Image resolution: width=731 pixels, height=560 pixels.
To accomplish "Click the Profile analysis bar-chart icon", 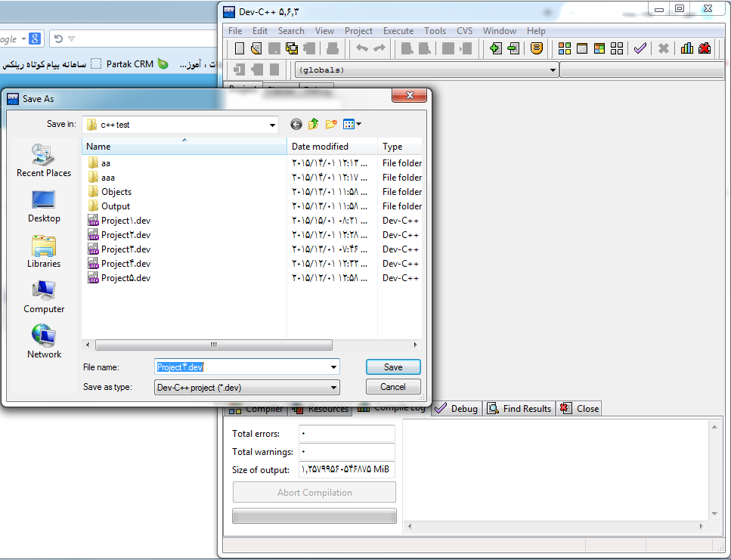I will (686, 48).
